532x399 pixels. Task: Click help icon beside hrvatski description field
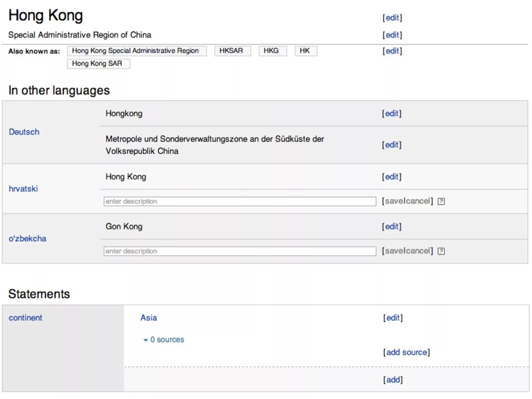[x=441, y=201]
